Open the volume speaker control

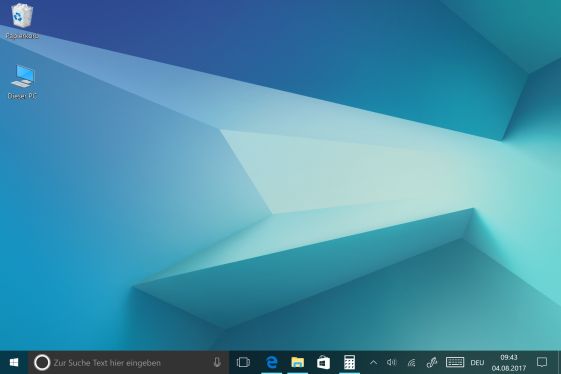pyautogui.click(x=391, y=363)
